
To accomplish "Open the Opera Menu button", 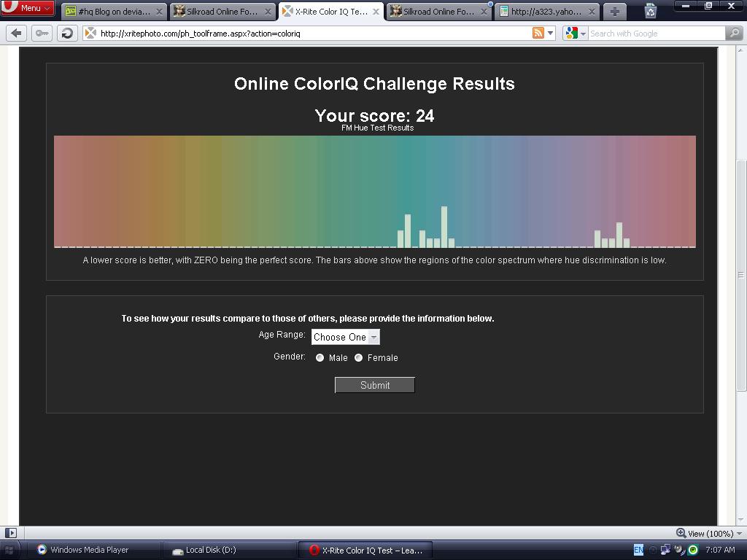I will pyautogui.click(x=27, y=8).
